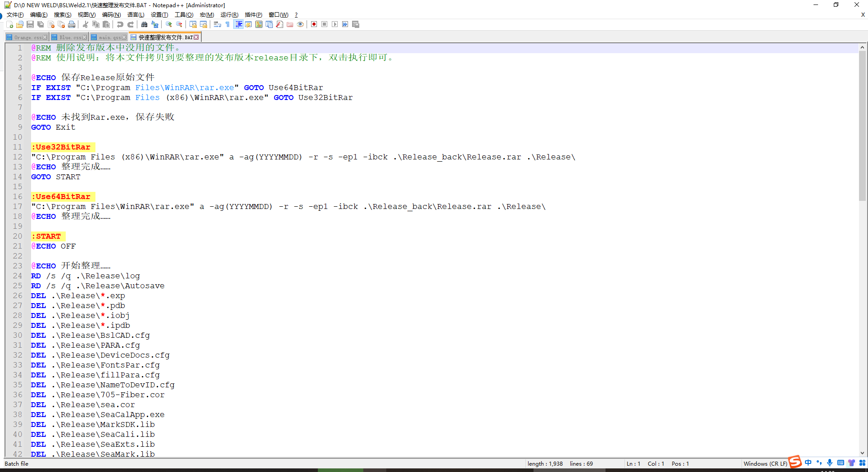Print the document via the printer icon
Image resolution: width=868 pixels, height=472 pixels.
coord(72,24)
